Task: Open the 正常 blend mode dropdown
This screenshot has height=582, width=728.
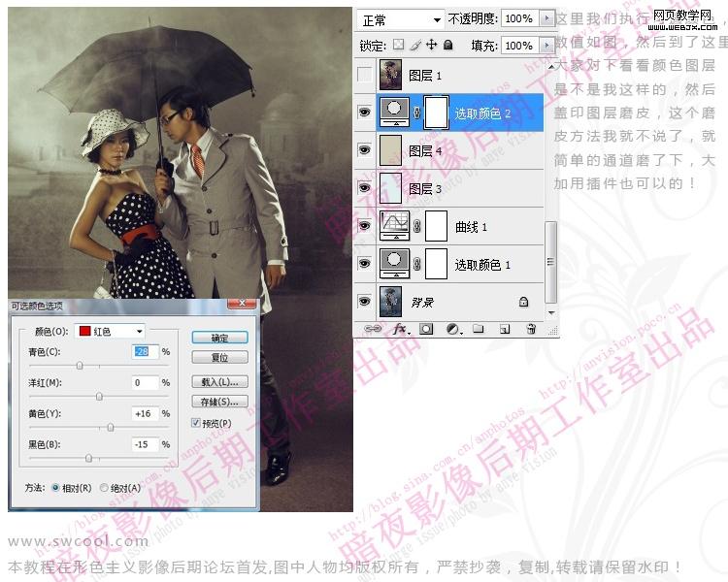Action: click(x=400, y=20)
